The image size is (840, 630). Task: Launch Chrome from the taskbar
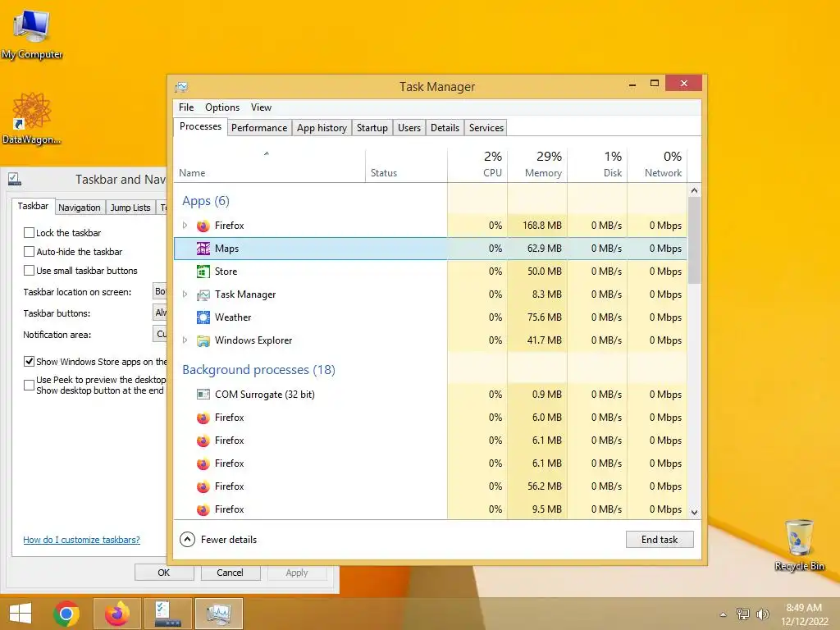point(66,614)
